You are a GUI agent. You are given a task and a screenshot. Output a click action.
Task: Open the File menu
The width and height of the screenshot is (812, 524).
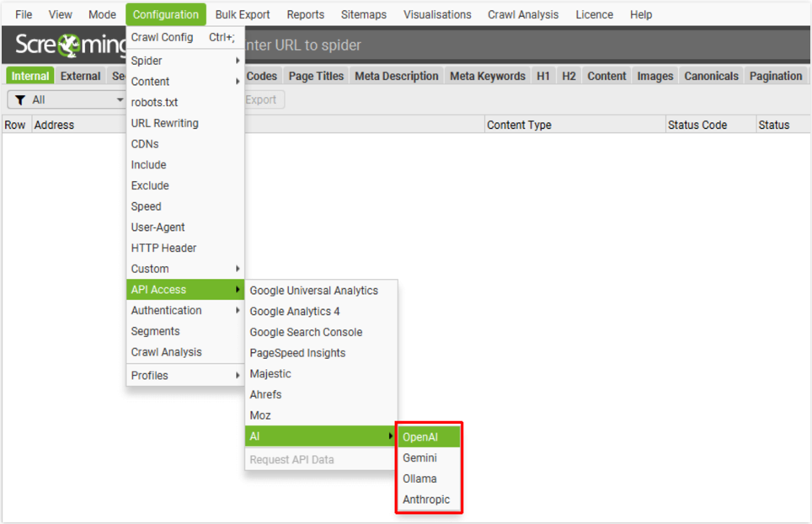24,14
